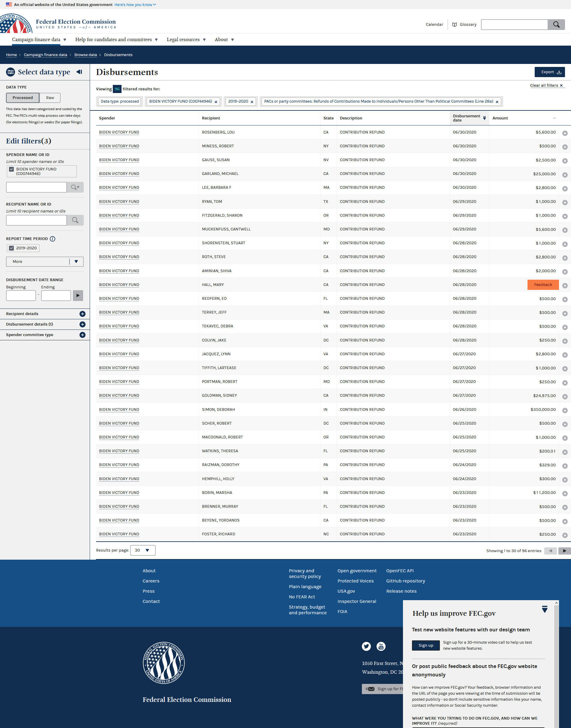Click the footer FEC seal logo
This screenshot has width=571, height=728.
tap(164, 663)
